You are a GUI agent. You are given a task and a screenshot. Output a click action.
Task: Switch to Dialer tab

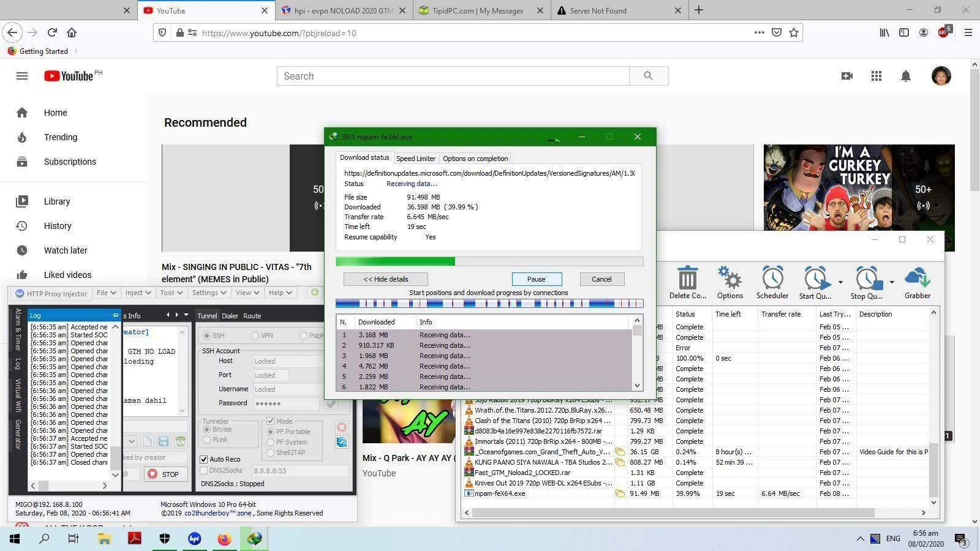pyautogui.click(x=230, y=316)
